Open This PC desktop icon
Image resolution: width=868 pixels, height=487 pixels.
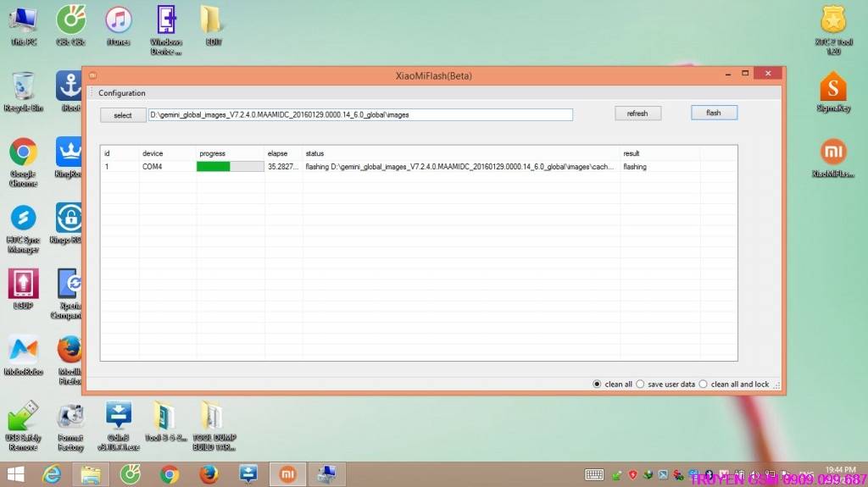point(23,25)
